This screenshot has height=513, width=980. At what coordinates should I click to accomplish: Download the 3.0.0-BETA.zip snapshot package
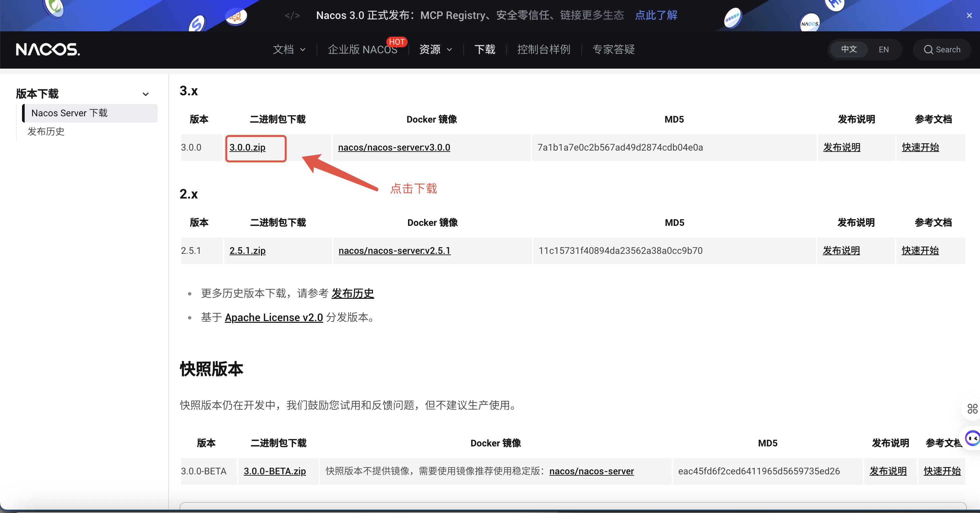(x=275, y=471)
